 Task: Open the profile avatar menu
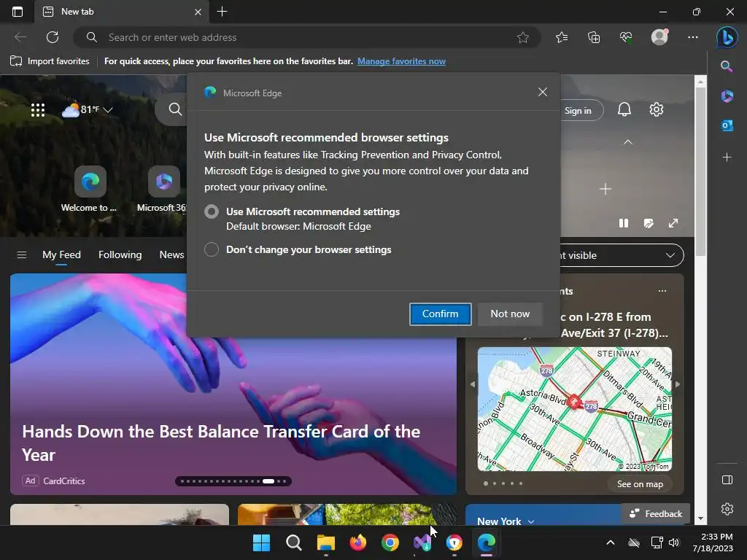point(659,37)
